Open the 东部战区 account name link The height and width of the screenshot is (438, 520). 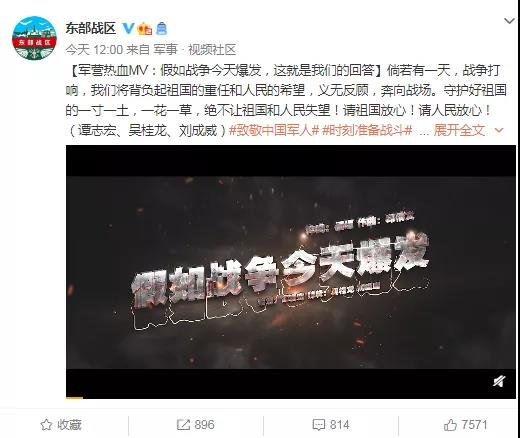91,28
